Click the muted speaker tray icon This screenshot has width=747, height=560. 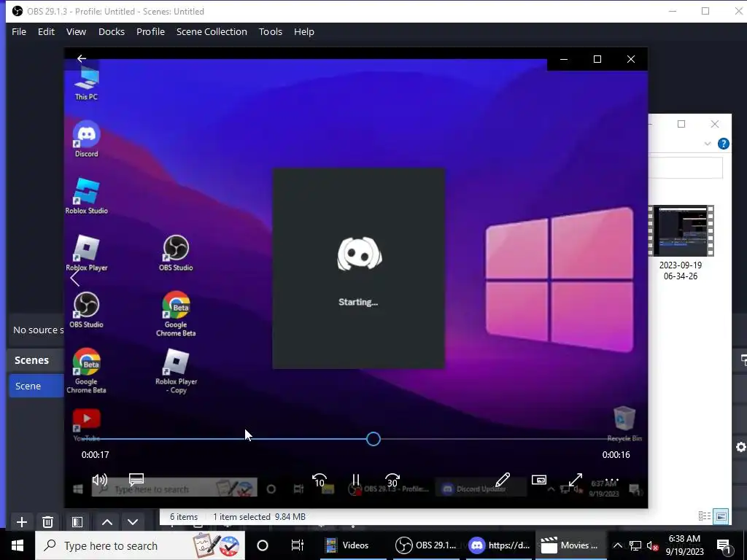point(653,545)
